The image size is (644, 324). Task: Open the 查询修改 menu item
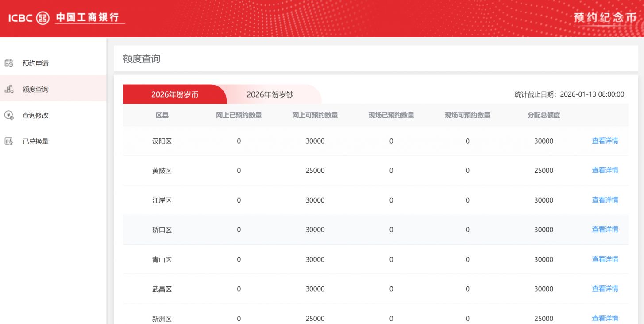(x=53, y=115)
